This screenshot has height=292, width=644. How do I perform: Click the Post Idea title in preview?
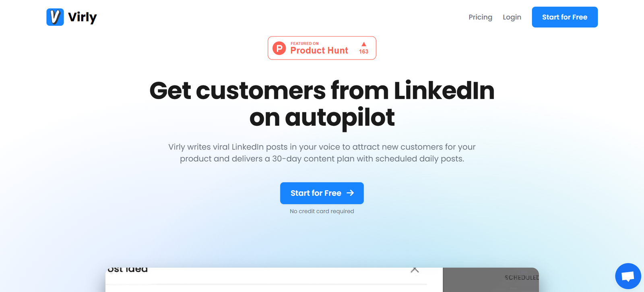click(x=128, y=269)
